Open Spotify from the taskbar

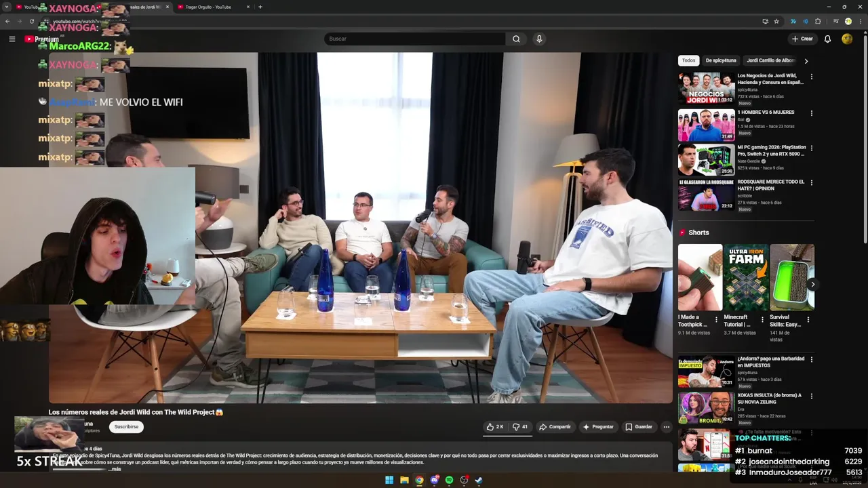pyautogui.click(x=449, y=480)
